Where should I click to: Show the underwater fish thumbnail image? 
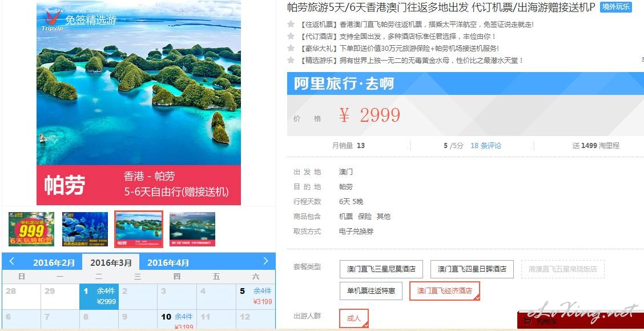coord(85,229)
